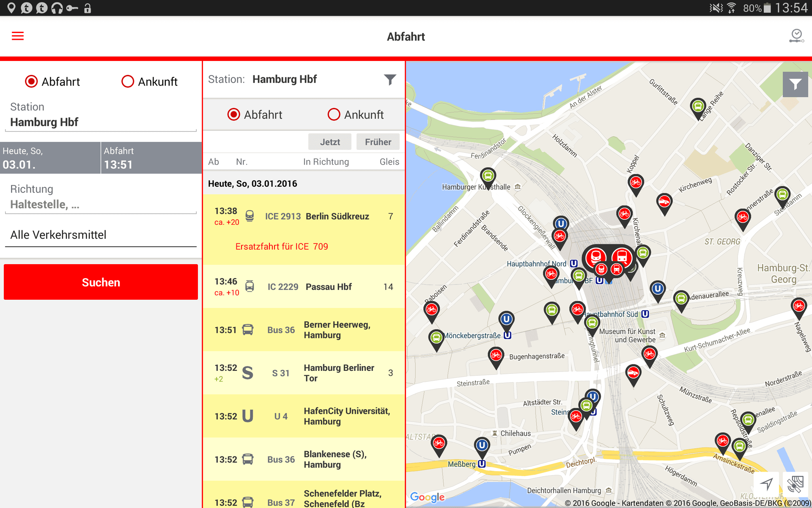Tap the Richtung Haltestelle input field
This screenshot has height=508, width=812.
click(x=101, y=204)
